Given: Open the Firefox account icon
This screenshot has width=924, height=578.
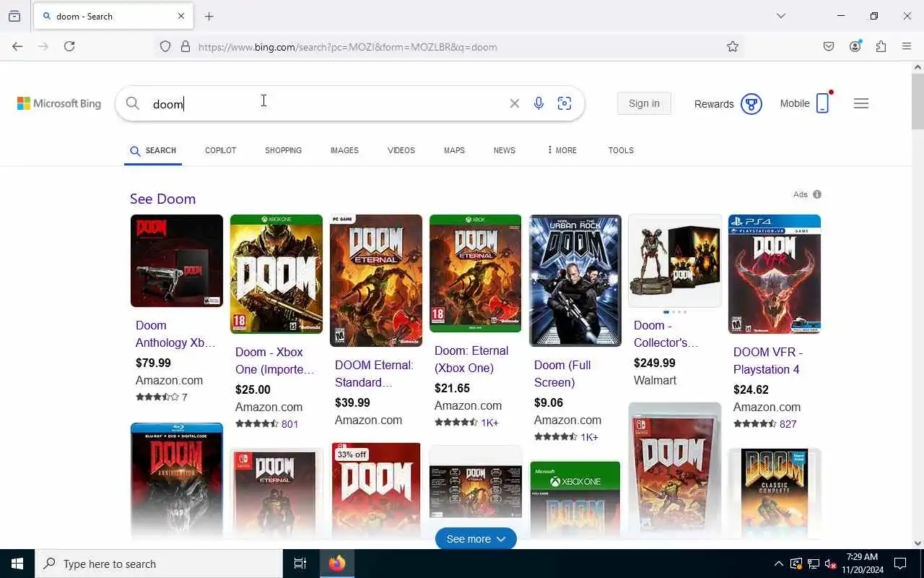Looking at the screenshot, I should click(855, 46).
